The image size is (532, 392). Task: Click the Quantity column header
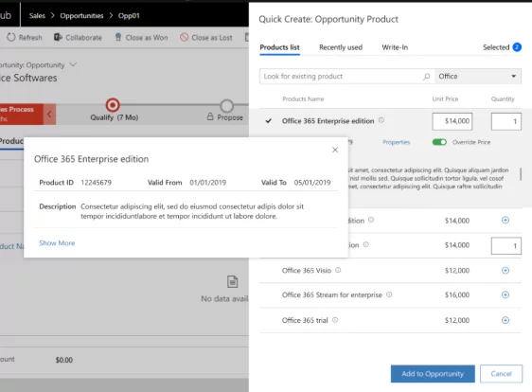(503, 99)
